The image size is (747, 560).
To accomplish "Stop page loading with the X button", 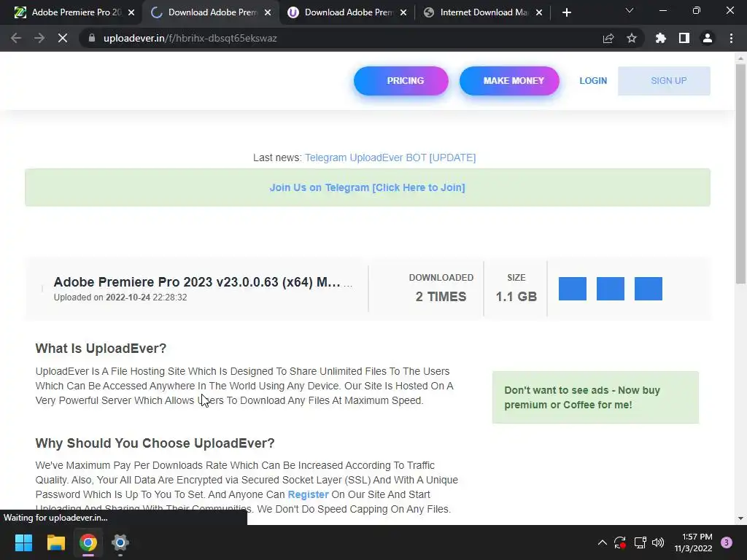I will [63, 38].
